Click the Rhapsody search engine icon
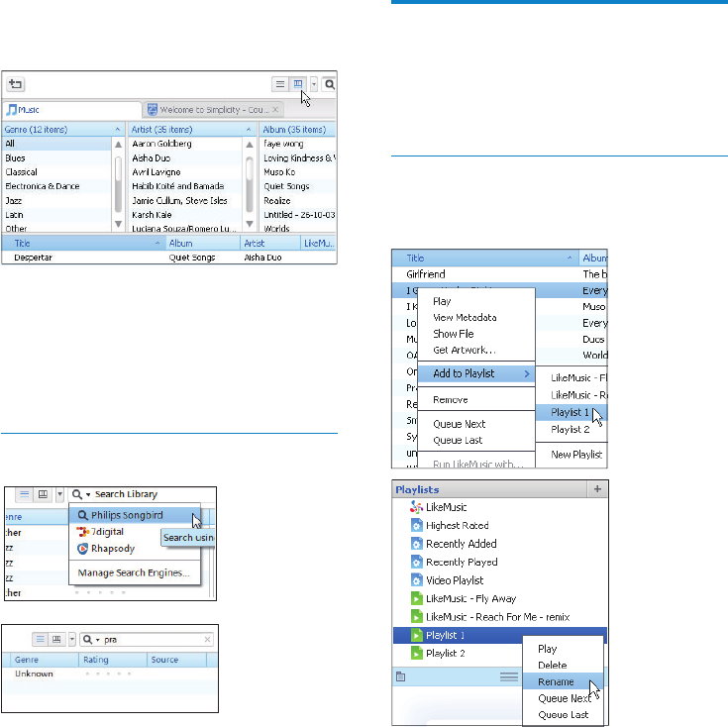 click(x=83, y=548)
